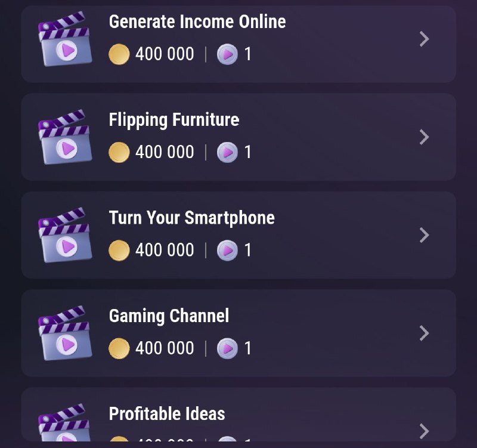Click the clapperboard icon beside Flipping Furniture
This screenshot has width=477, height=448.
65,137
